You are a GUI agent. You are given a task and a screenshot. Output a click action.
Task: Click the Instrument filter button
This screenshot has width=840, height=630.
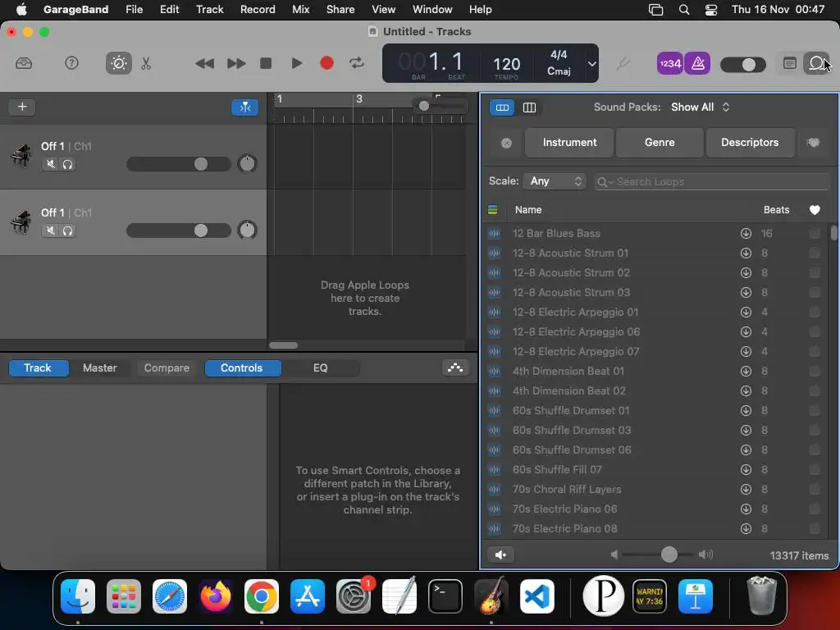[569, 143]
